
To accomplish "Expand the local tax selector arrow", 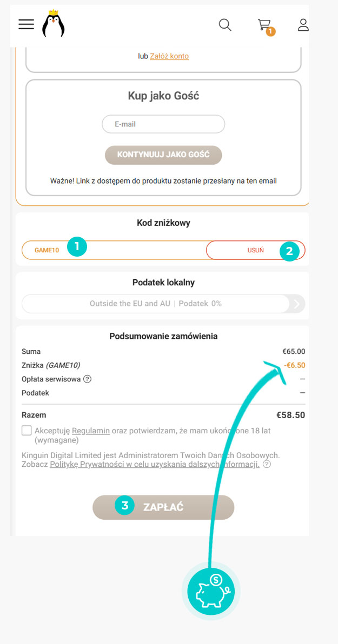I will 297,304.
